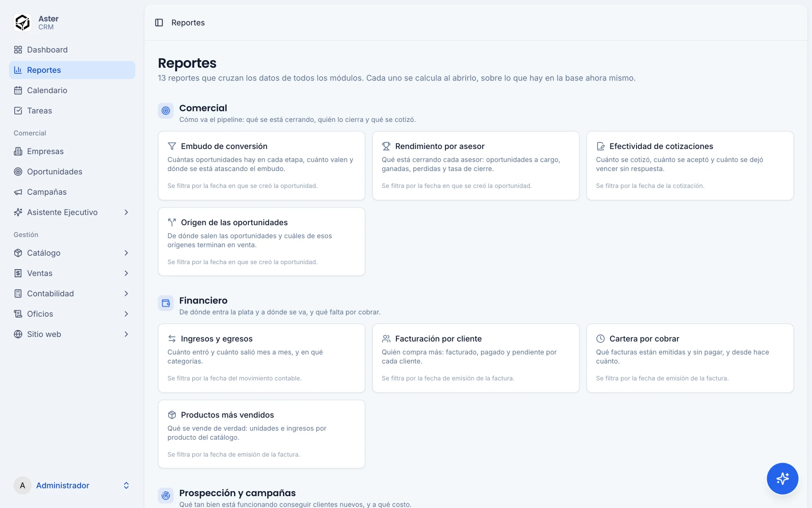Click the Dashboard grid icon in sidebar
Screen dimensions: 812x508
tap(18, 50)
